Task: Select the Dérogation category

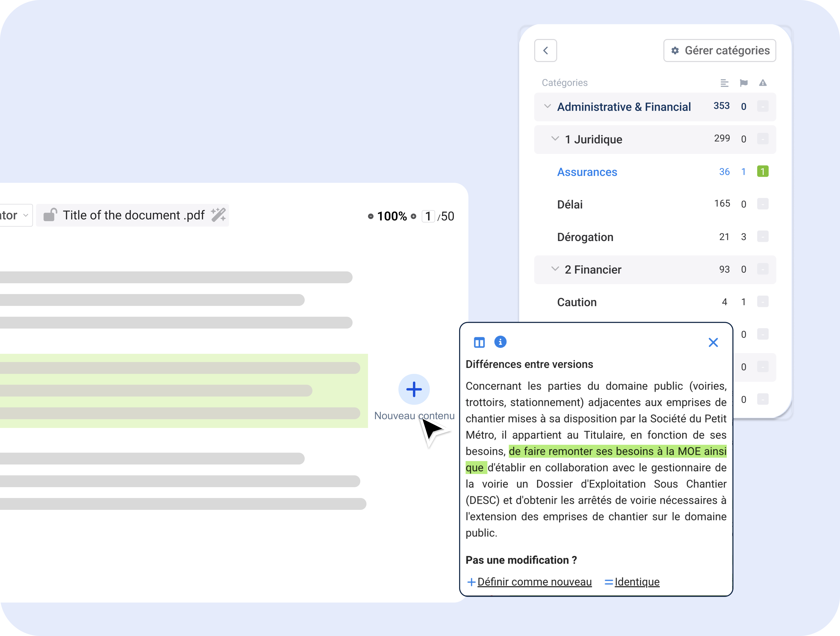Action: click(x=585, y=237)
